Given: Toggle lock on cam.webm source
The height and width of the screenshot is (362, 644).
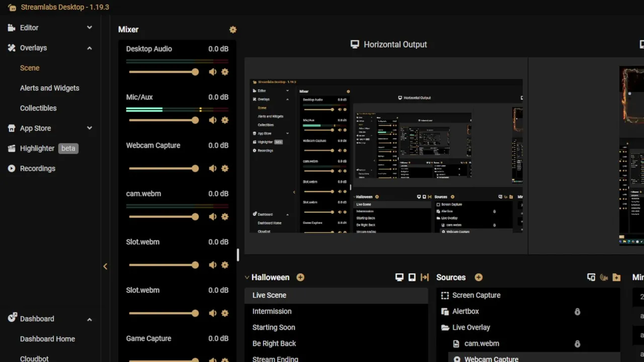Looking at the screenshot, I should 577,344.
